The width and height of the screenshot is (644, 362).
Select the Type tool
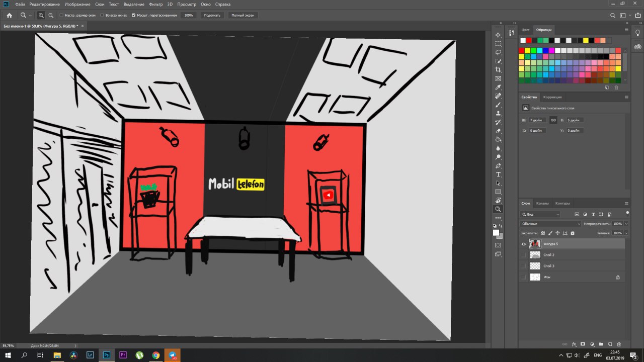(x=498, y=174)
